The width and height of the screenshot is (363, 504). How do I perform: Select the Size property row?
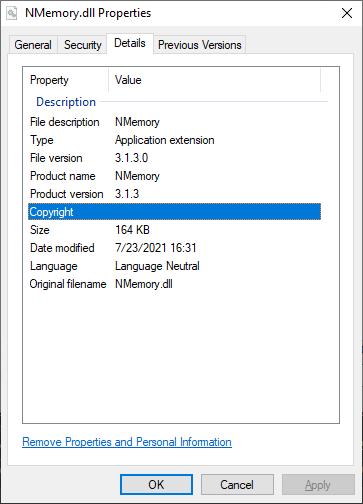point(174,230)
